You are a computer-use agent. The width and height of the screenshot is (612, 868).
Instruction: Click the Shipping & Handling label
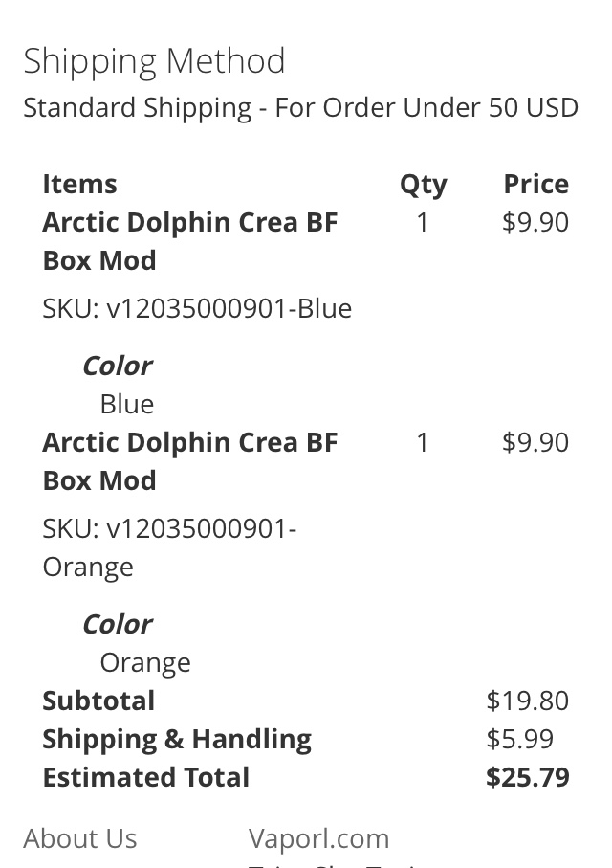click(x=177, y=739)
